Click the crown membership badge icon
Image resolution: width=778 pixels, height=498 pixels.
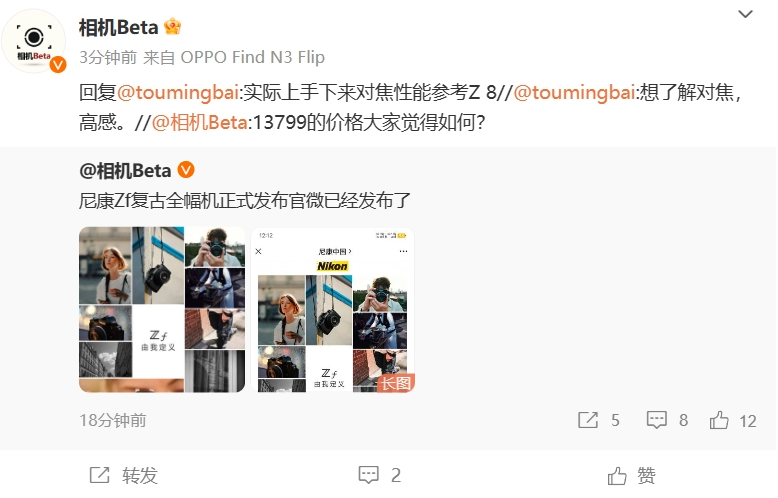tap(172, 27)
